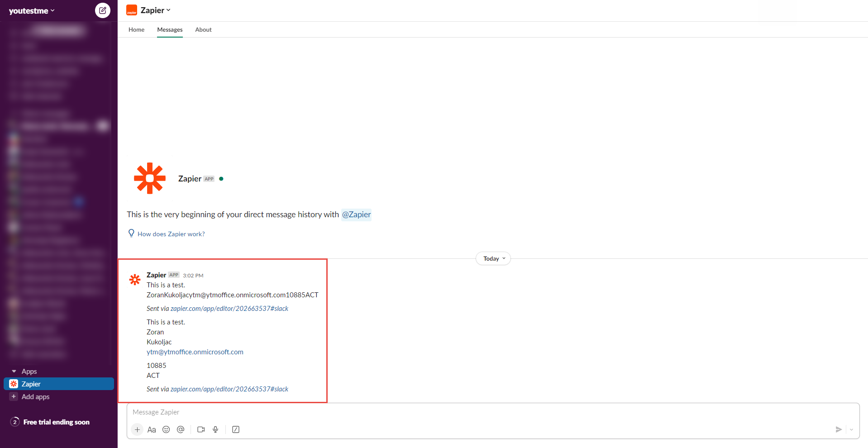868x448 pixels.
Task: Click the slash shortcuts icon
Action: [x=236, y=429]
